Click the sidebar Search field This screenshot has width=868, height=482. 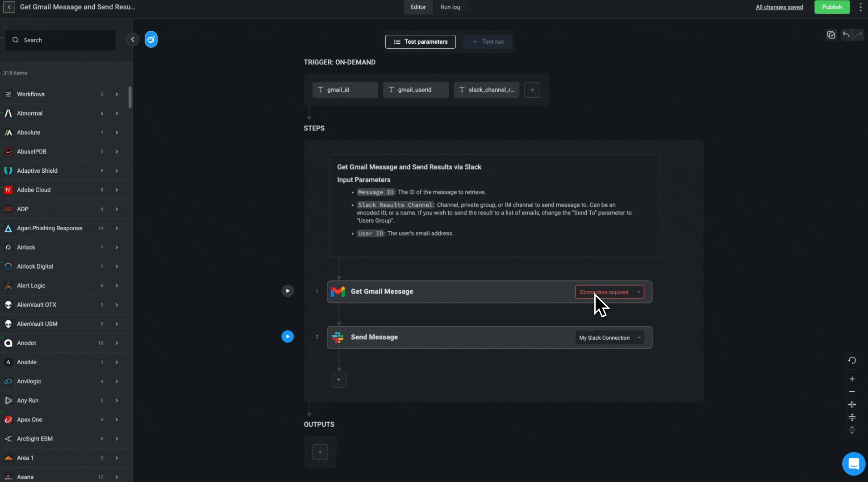(x=60, y=40)
